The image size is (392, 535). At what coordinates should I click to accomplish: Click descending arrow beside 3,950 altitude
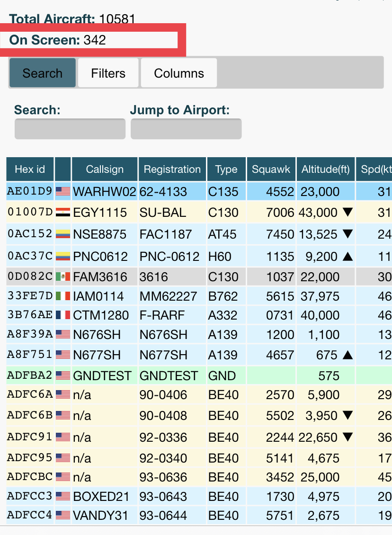(347, 415)
